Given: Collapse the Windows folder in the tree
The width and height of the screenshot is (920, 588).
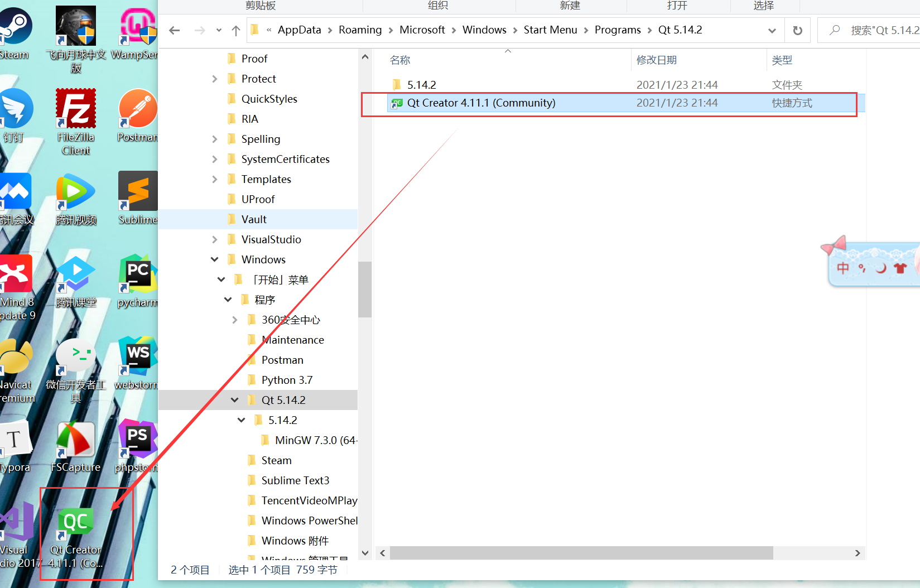Looking at the screenshot, I should (215, 259).
